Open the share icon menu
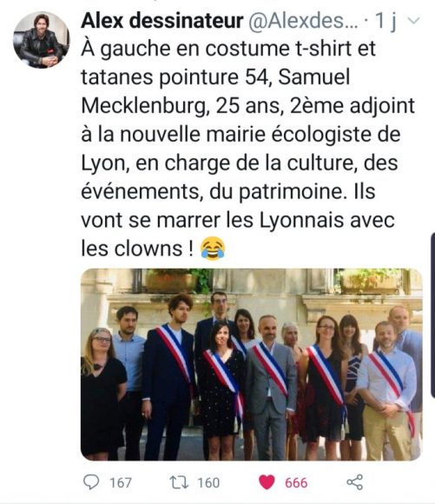 pyautogui.click(x=355, y=482)
